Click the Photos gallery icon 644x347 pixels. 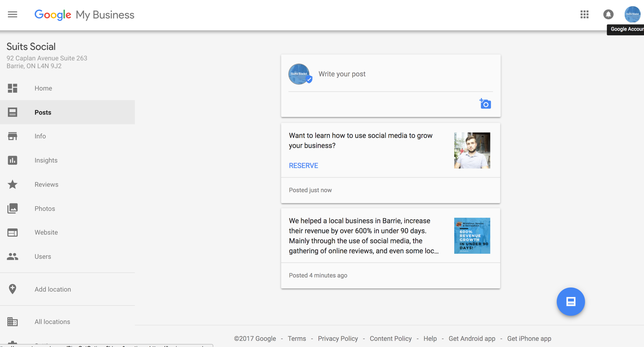[12, 208]
